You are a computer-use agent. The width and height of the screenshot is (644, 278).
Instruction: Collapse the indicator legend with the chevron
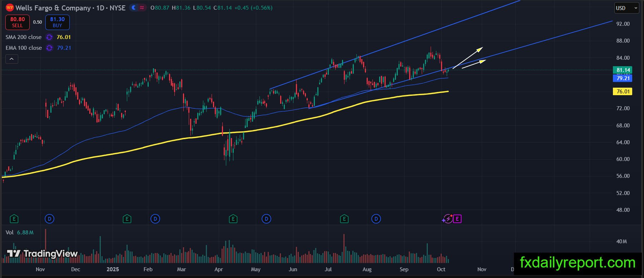pos(11,59)
